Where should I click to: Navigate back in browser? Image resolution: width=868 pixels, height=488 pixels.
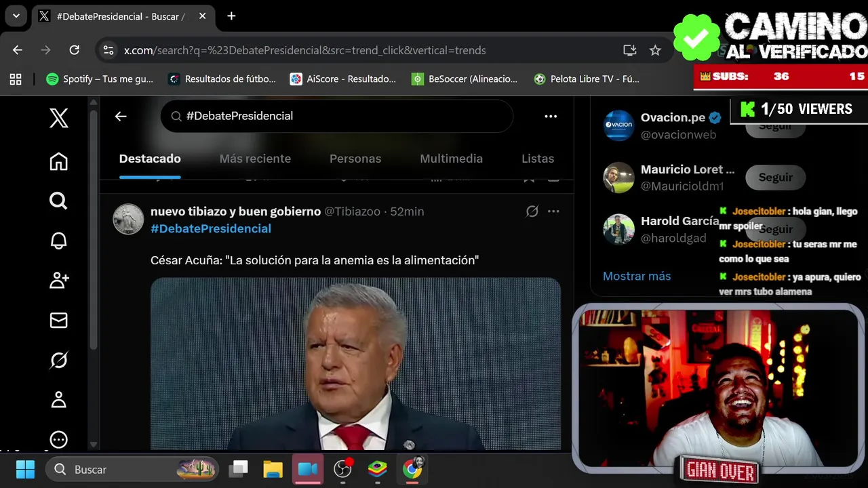click(18, 50)
